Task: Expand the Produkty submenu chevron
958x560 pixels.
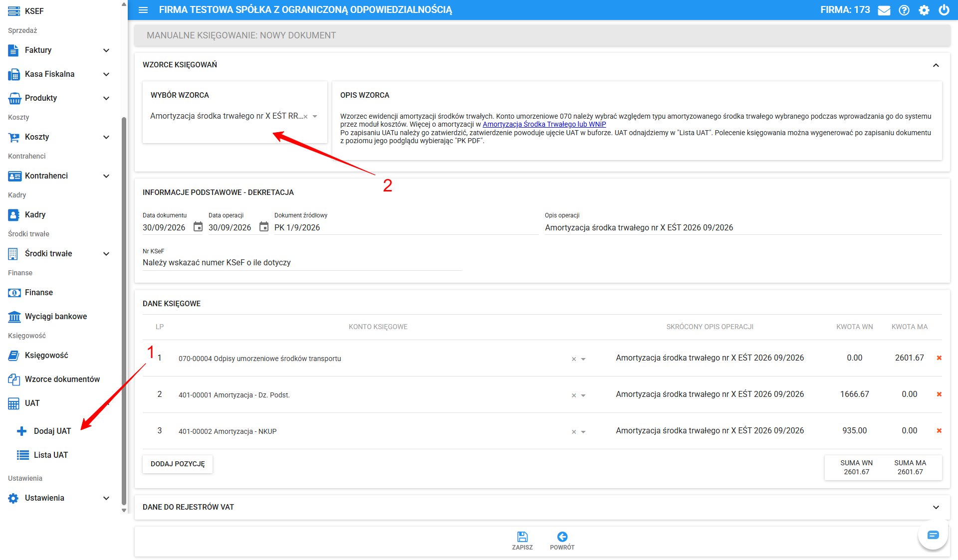Action: pyautogui.click(x=106, y=98)
